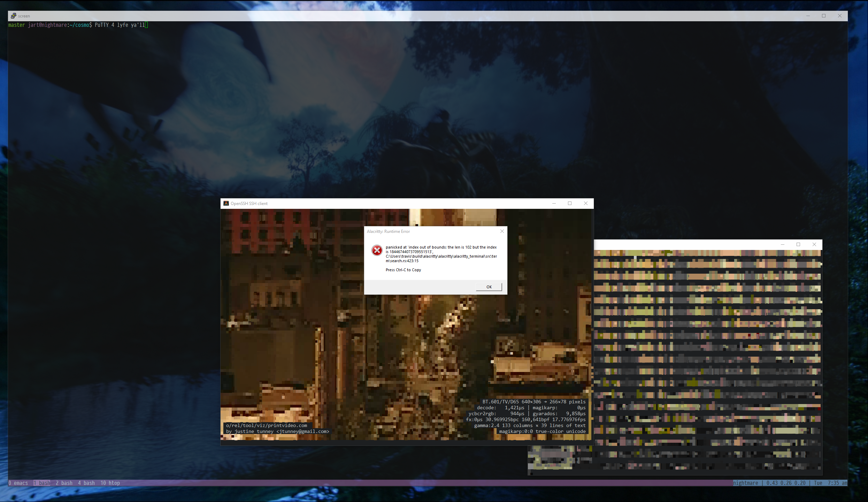Close the PuTTY screen window
The height and width of the screenshot is (502, 868).
tap(840, 16)
